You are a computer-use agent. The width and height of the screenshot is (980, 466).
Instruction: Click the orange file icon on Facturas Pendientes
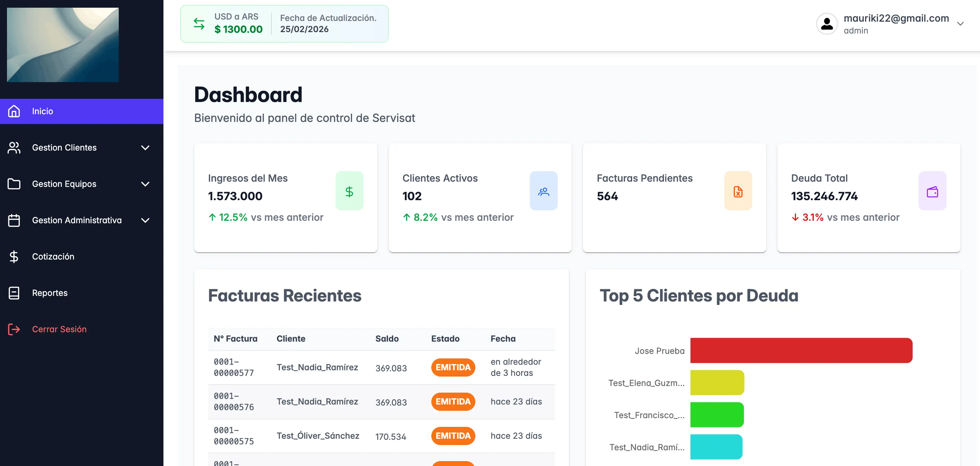point(738,191)
